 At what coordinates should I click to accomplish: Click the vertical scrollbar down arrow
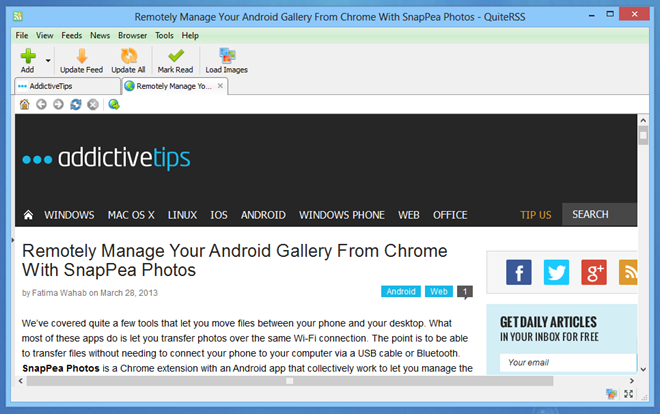point(643,369)
